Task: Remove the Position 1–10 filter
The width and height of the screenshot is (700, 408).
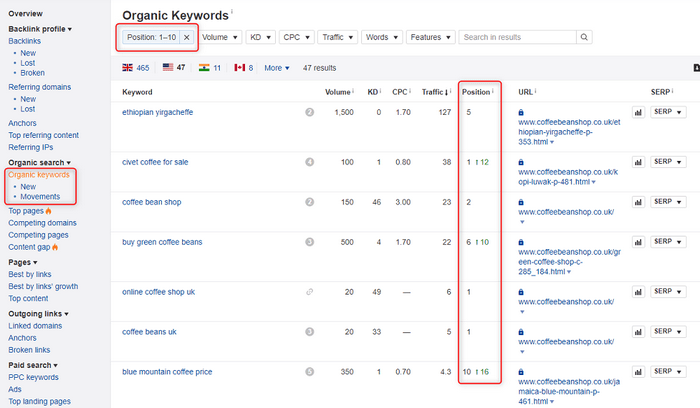Action: 187,37
